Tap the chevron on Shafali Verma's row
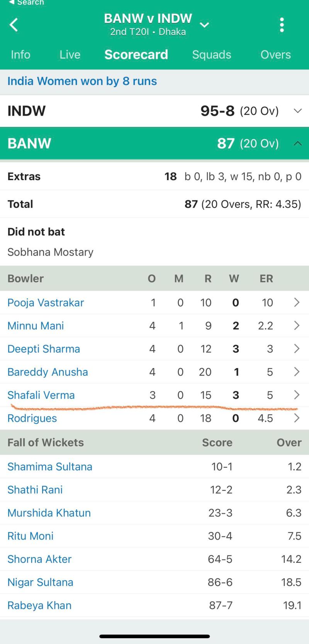The width and height of the screenshot is (309, 644). [297, 395]
